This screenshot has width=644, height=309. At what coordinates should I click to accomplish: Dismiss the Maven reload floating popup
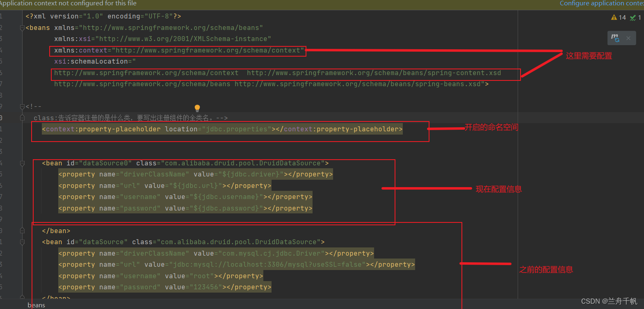pyautogui.click(x=628, y=38)
